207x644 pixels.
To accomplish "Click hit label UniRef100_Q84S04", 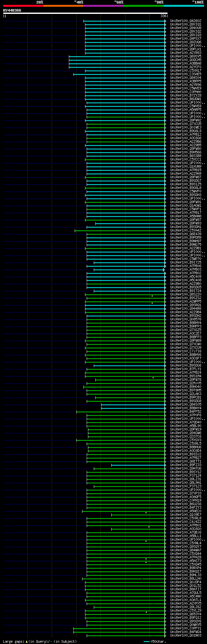I will pos(186,78).
